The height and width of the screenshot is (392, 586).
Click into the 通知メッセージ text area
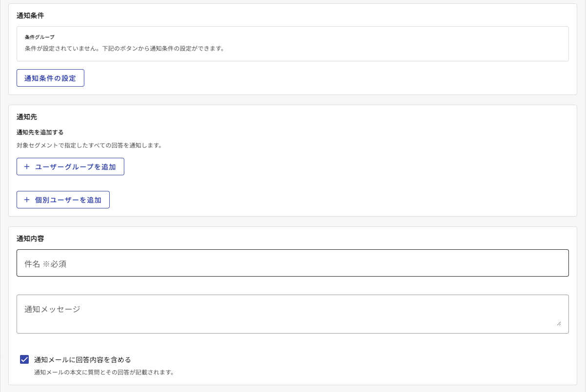(x=293, y=314)
